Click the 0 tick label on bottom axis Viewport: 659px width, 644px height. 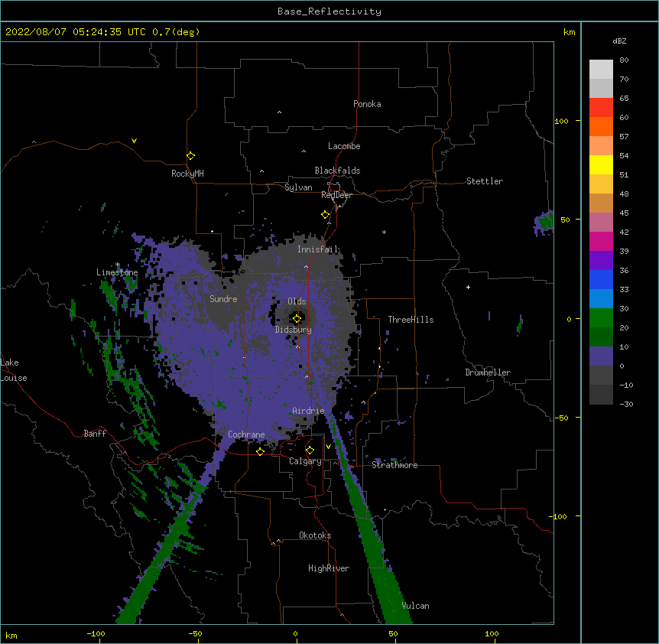pyautogui.click(x=295, y=633)
